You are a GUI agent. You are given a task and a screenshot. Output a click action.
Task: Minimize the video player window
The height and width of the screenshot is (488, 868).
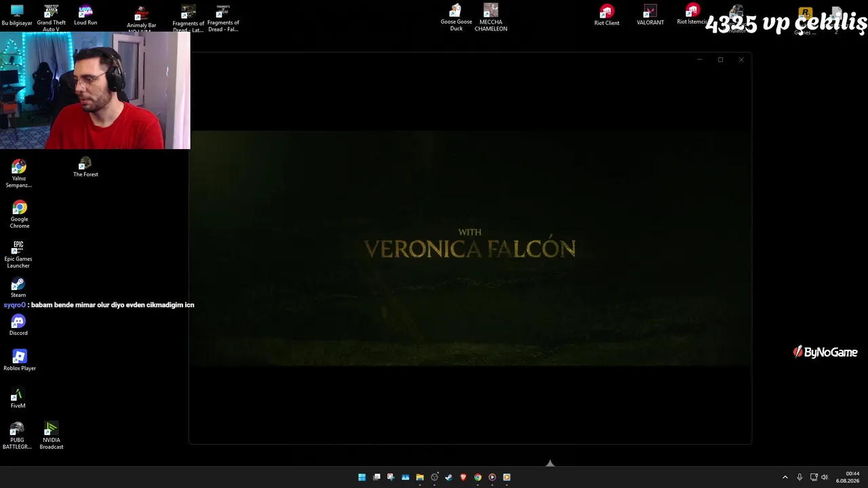click(700, 60)
